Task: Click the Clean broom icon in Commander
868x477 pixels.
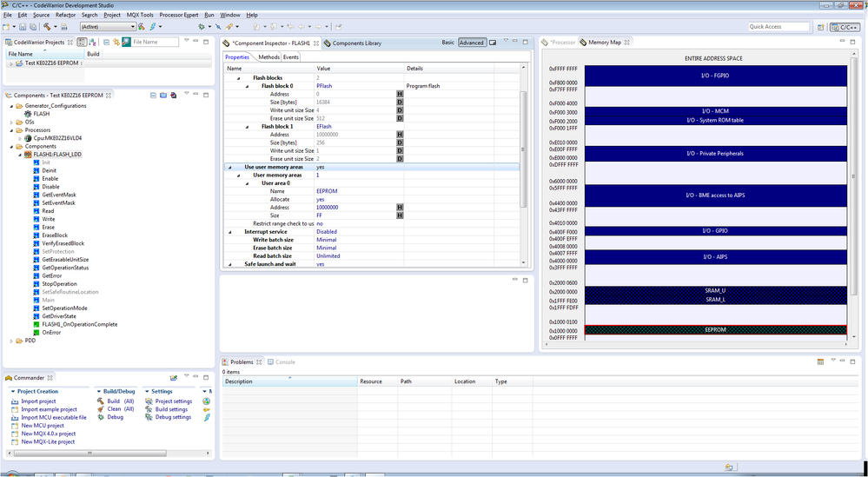Action: pos(100,409)
